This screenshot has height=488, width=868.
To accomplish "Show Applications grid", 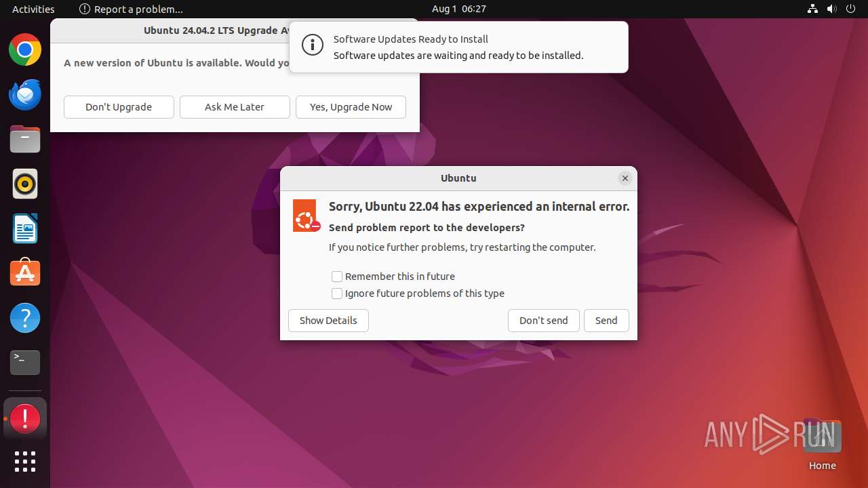I will pos(25,462).
